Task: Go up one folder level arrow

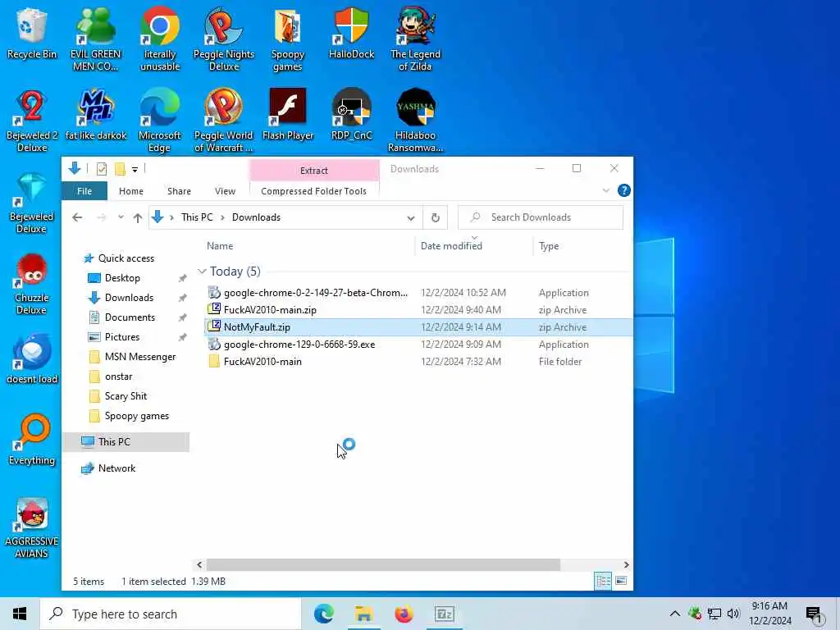Action: pyautogui.click(x=138, y=217)
